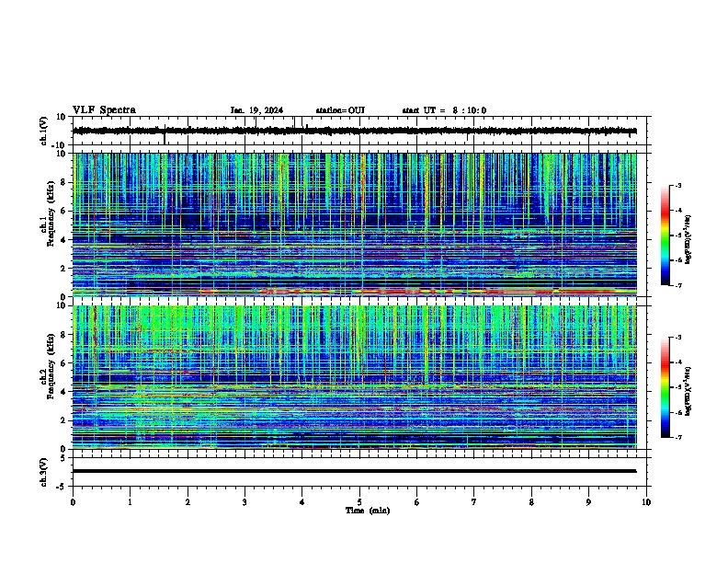Click the flat ch.3 voltage trace

pyautogui.click(x=354, y=471)
